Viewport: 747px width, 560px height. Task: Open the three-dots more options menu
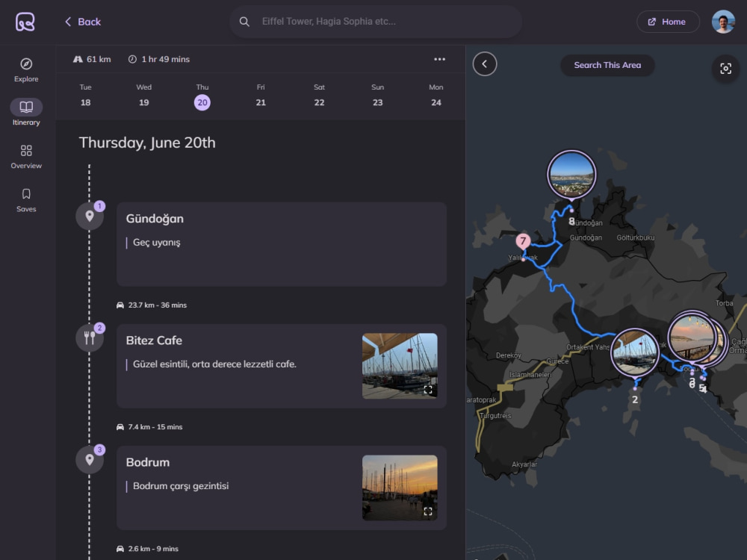[440, 59]
